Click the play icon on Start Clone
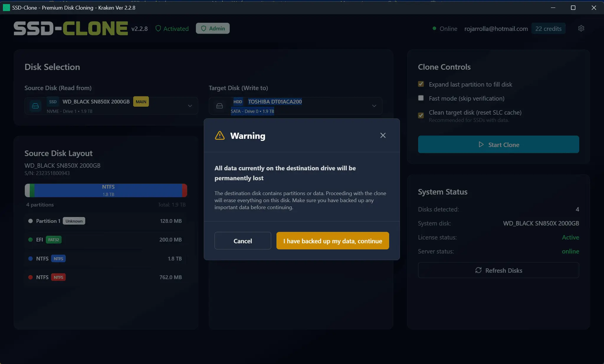The height and width of the screenshot is (364, 604). 481,144
